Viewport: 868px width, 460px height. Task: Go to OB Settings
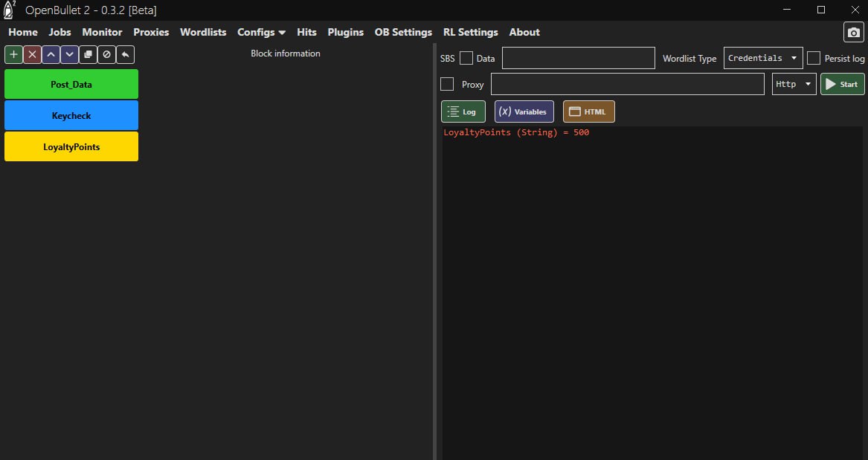coord(403,32)
